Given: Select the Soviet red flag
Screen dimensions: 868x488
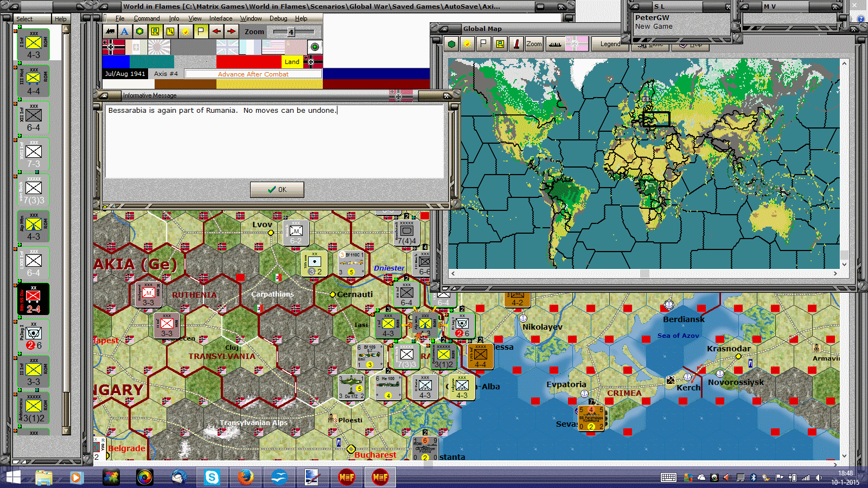Looking at the screenshot, I should click(x=296, y=47).
